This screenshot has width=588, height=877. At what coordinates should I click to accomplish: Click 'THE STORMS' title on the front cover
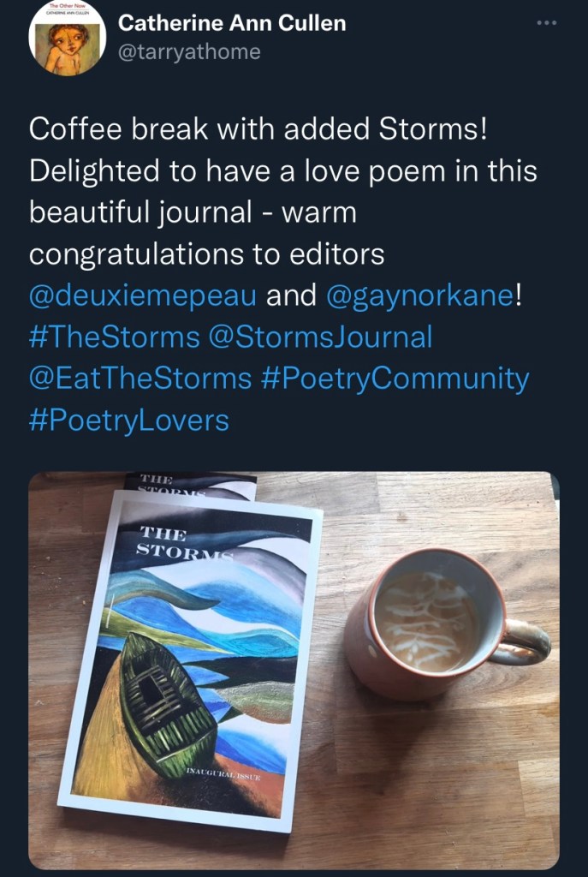[175, 544]
